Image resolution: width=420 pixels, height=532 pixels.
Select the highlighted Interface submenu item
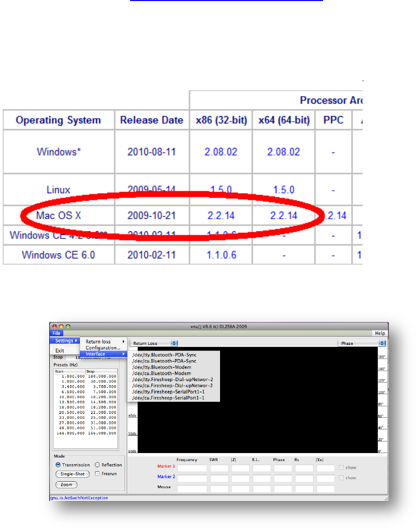pyautogui.click(x=103, y=354)
